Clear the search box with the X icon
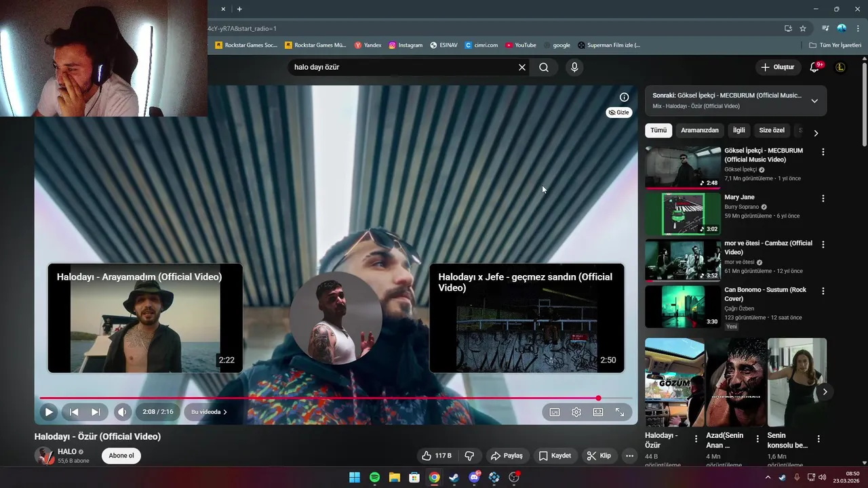Image resolution: width=868 pixels, height=488 pixels. click(x=522, y=67)
